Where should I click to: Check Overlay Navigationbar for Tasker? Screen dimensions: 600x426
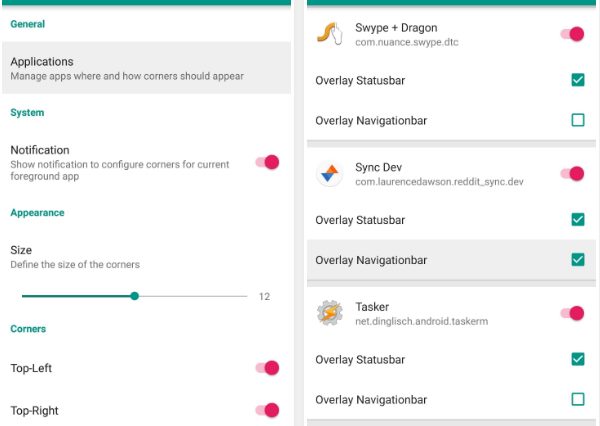[x=578, y=399]
